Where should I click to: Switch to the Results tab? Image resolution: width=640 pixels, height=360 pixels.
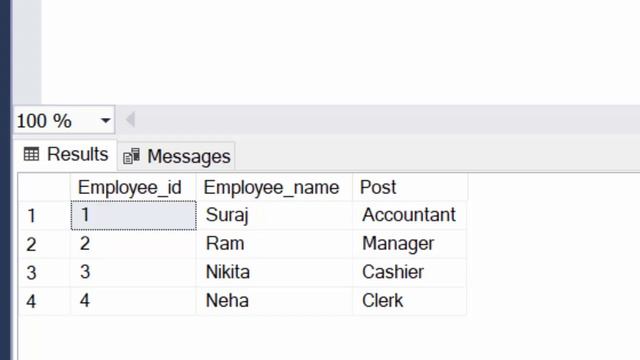click(66, 155)
